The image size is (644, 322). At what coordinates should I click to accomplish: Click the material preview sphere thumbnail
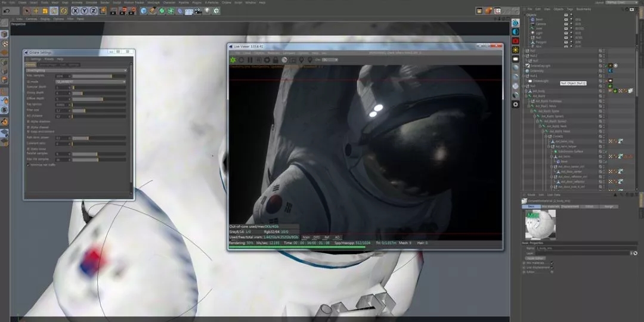pyautogui.click(x=540, y=225)
